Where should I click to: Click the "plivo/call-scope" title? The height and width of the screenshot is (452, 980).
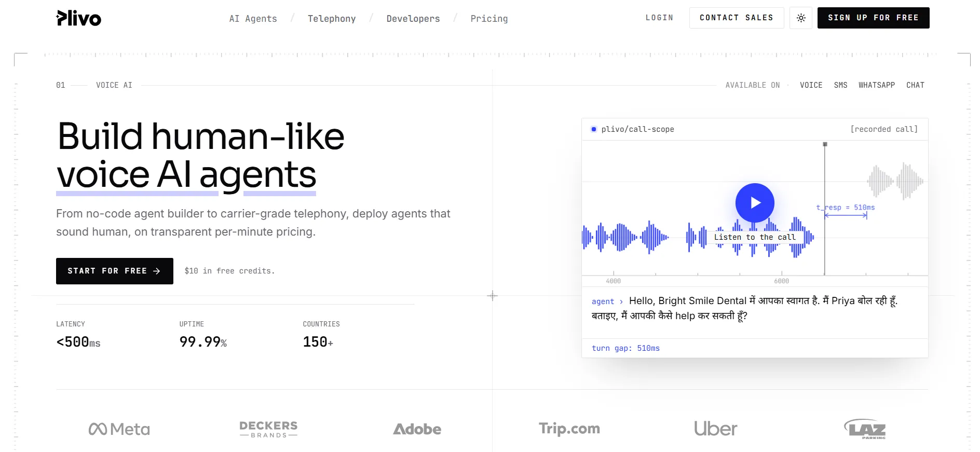click(x=637, y=129)
